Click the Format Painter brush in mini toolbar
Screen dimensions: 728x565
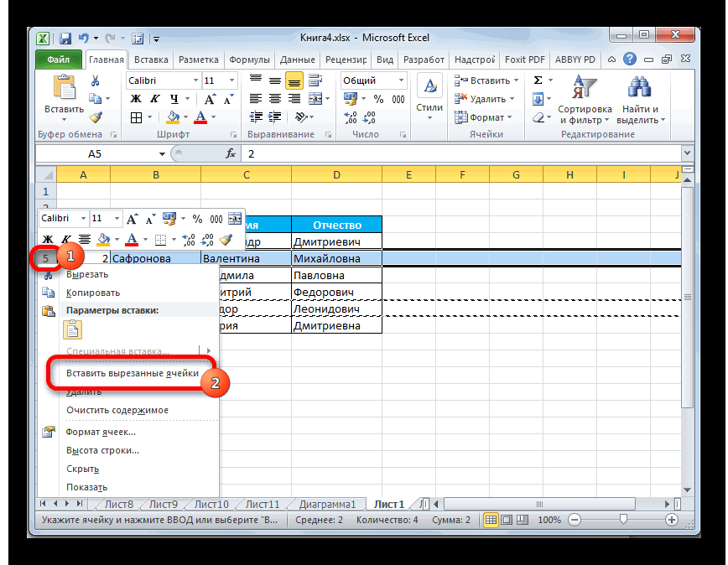click(225, 240)
